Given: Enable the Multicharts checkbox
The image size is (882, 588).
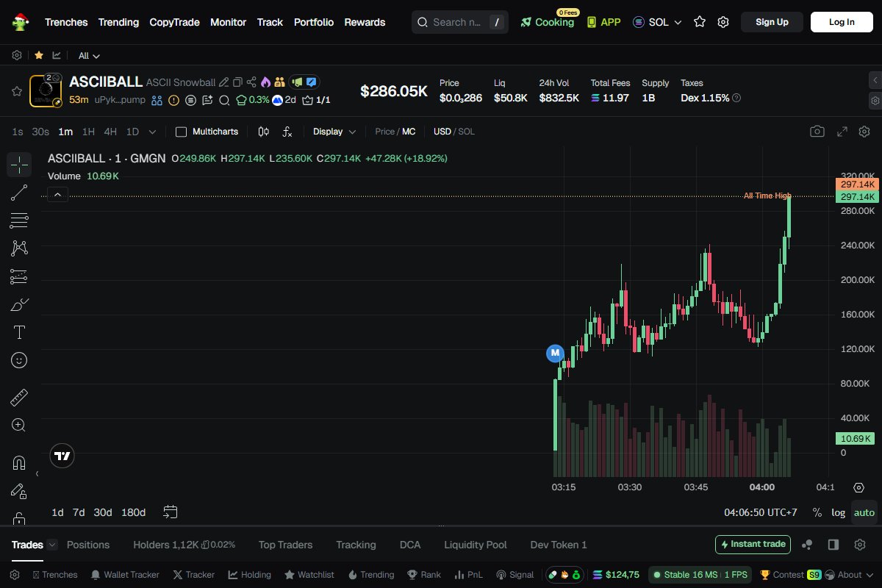Looking at the screenshot, I should (181, 132).
